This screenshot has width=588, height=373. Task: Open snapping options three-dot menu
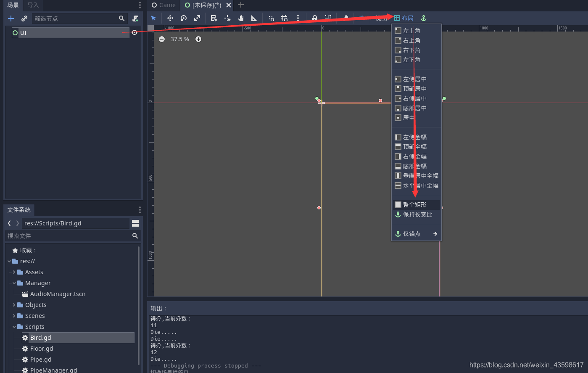(298, 18)
